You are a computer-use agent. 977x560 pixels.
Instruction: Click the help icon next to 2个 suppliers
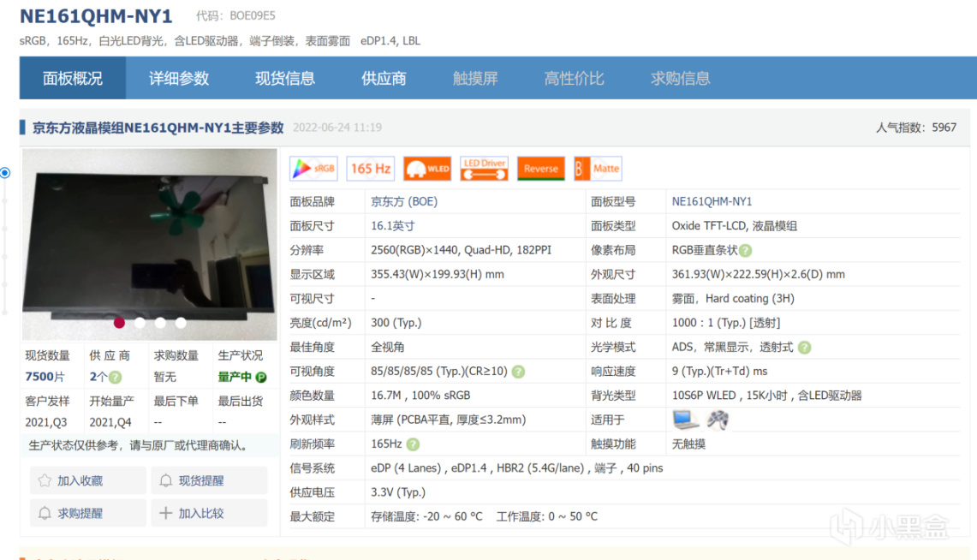tap(116, 378)
